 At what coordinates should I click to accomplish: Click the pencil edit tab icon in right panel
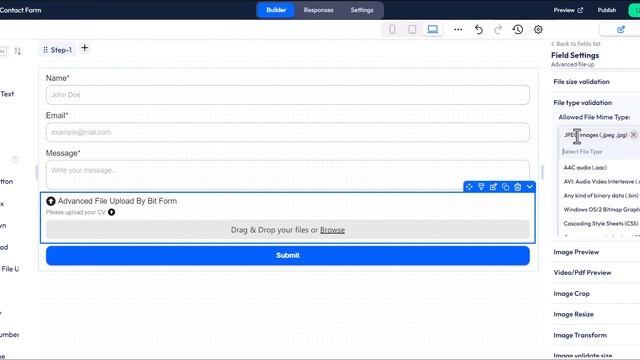[621, 29]
